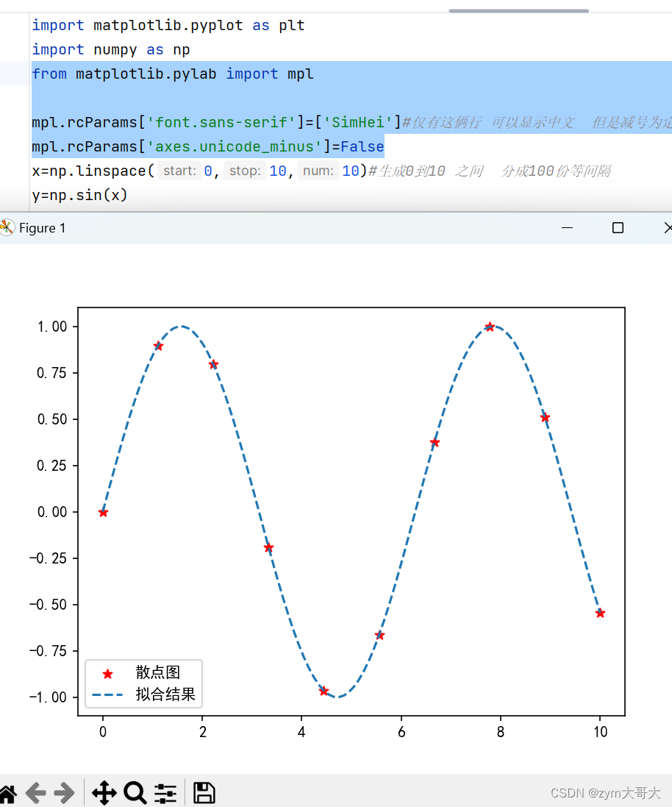Click the 'SimHei' string in code
Screen dimensions: 672x807
(x=358, y=122)
